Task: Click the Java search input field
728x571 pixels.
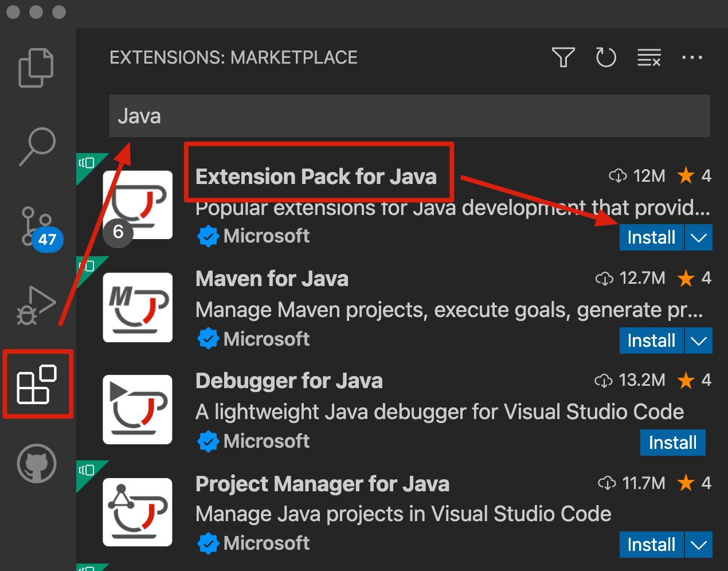Action: point(409,115)
